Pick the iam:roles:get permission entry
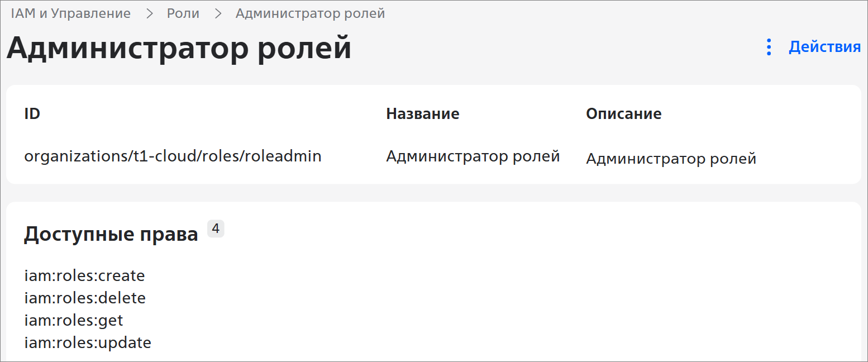 (x=74, y=321)
